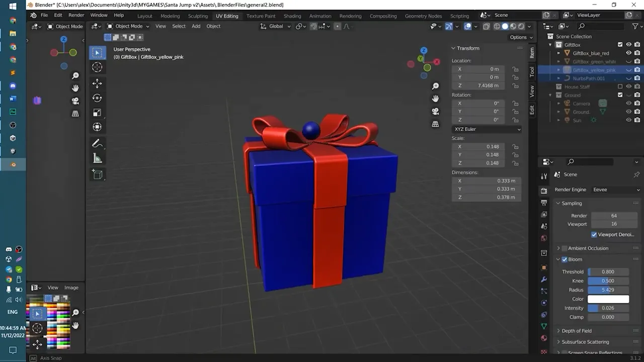
Task: Select the Cursor tool in viewport toolbar
Action: coord(98,67)
